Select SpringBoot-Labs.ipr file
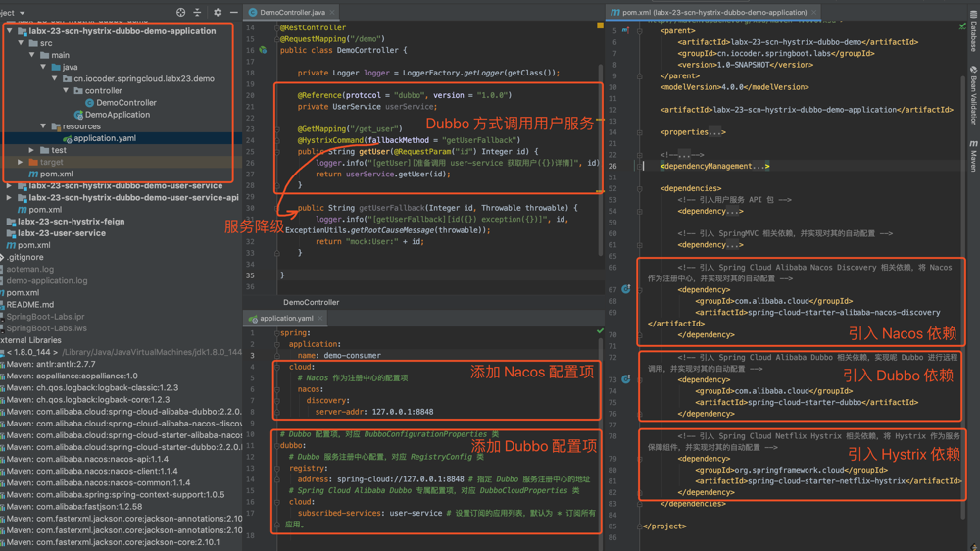The height and width of the screenshot is (551, 980). click(46, 317)
